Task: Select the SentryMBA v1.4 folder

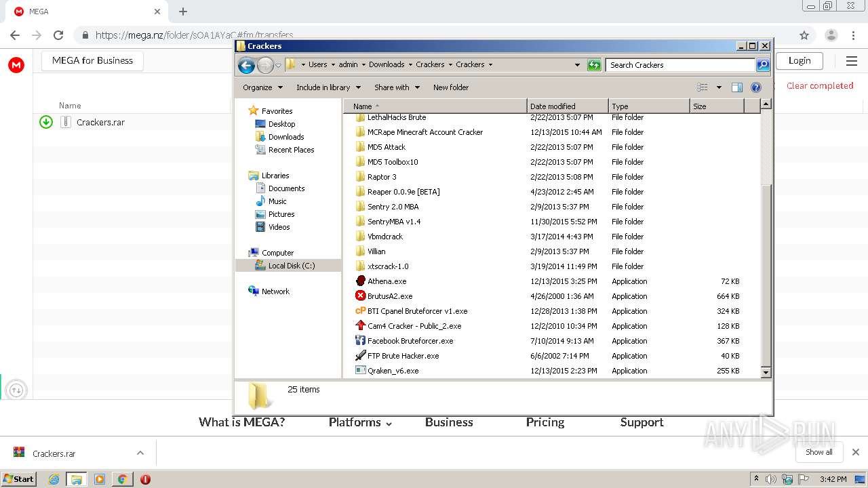Action: pyautogui.click(x=394, y=222)
